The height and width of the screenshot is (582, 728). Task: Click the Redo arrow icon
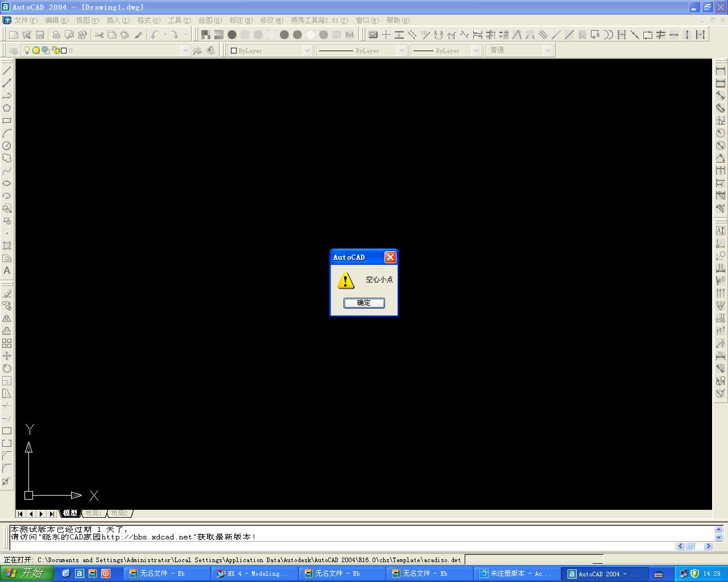tap(174, 35)
